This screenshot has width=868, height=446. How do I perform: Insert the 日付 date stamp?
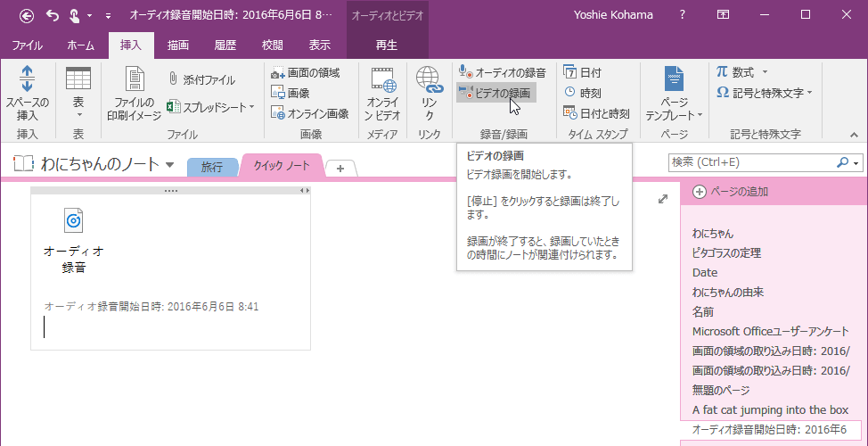[582, 72]
